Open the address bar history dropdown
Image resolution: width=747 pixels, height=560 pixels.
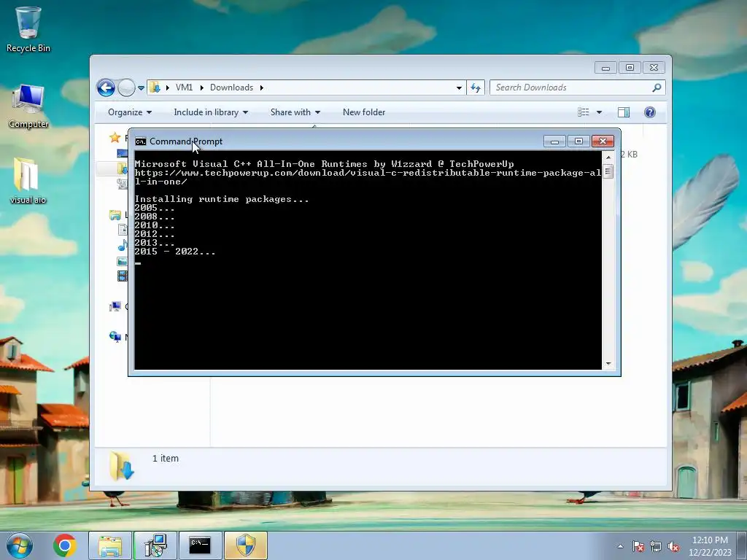[459, 87]
